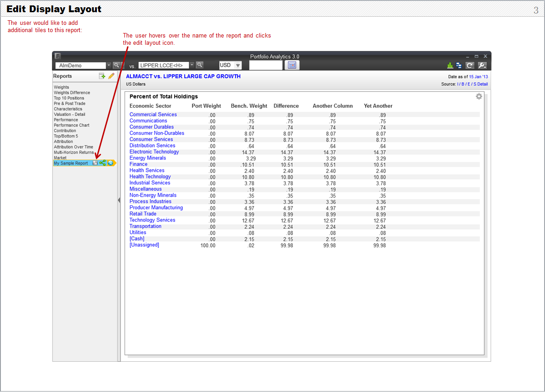Image resolution: width=545 pixels, height=392 pixels.
Task: Click the Difference column header
Action: (286, 106)
